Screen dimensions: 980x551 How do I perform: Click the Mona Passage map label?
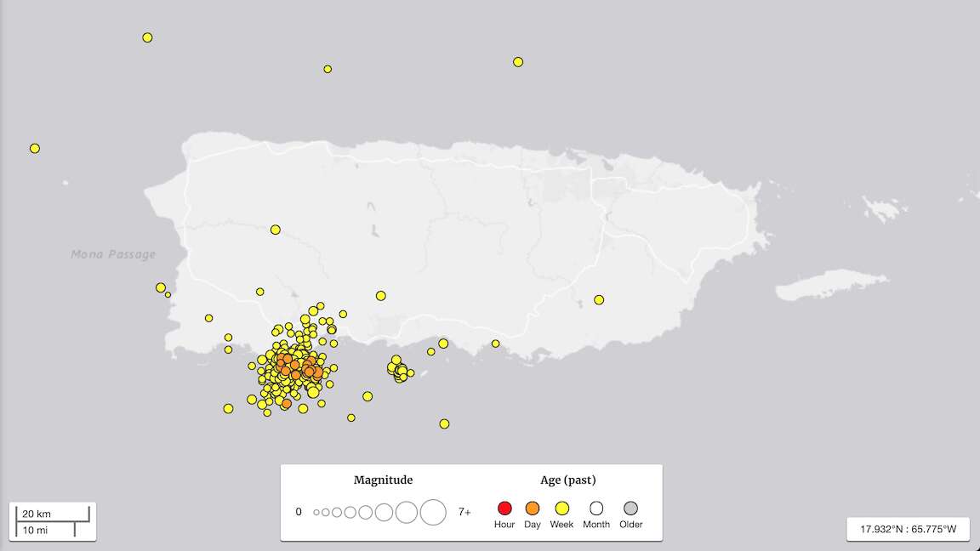[x=113, y=254]
